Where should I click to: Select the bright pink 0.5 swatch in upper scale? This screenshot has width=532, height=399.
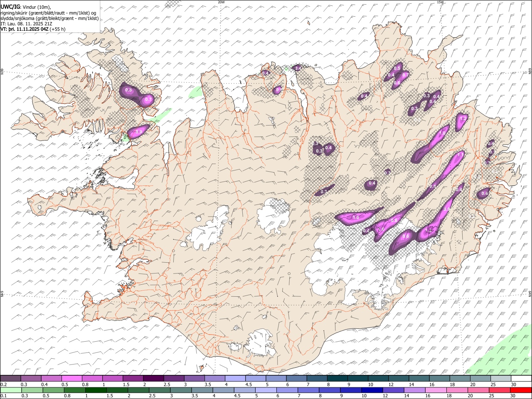click(71, 379)
